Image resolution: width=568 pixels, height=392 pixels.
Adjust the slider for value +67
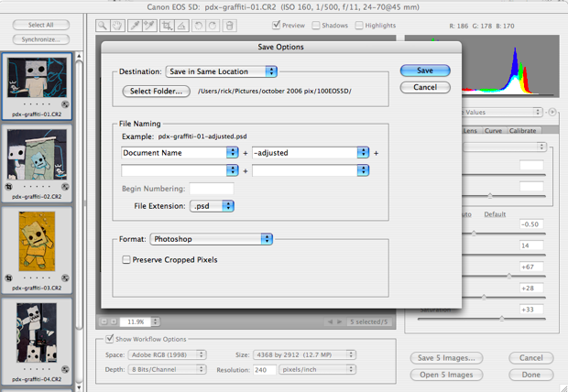point(509,276)
